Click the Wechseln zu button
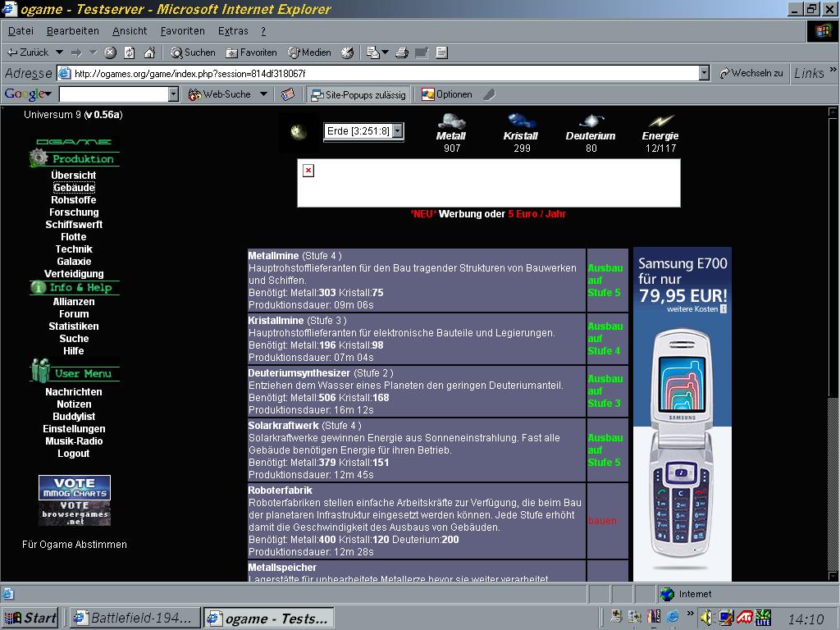This screenshot has height=630, width=840. 751,73
